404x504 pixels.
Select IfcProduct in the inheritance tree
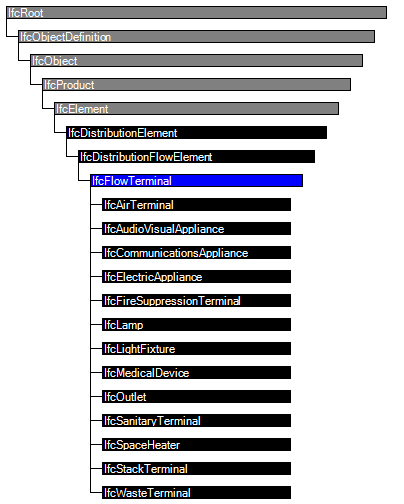pyautogui.click(x=196, y=85)
